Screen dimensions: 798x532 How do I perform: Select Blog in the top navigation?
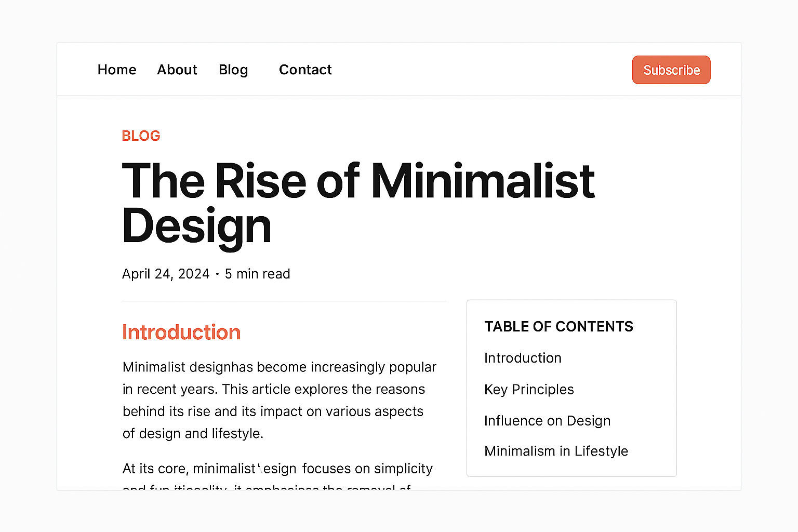(233, 70)
